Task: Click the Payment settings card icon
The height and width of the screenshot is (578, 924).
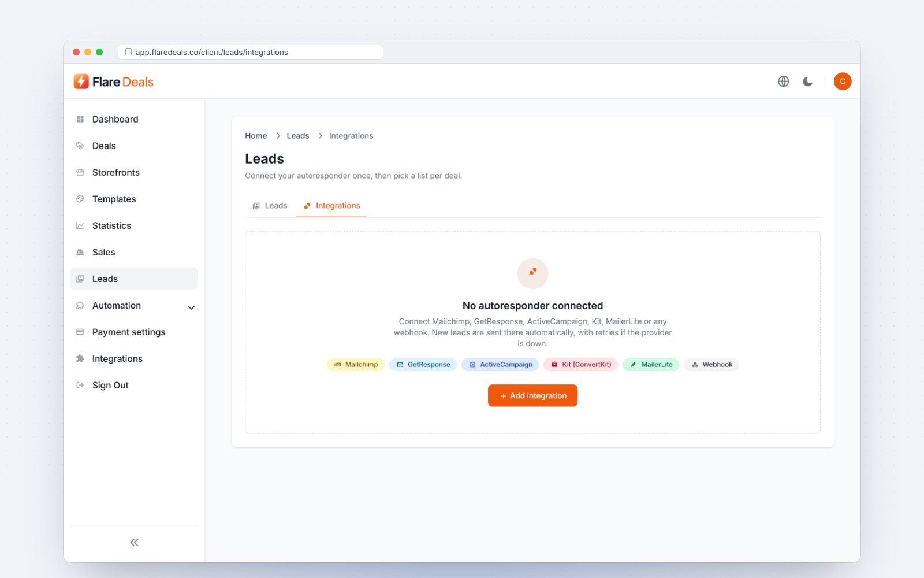Action: (80, 332)
